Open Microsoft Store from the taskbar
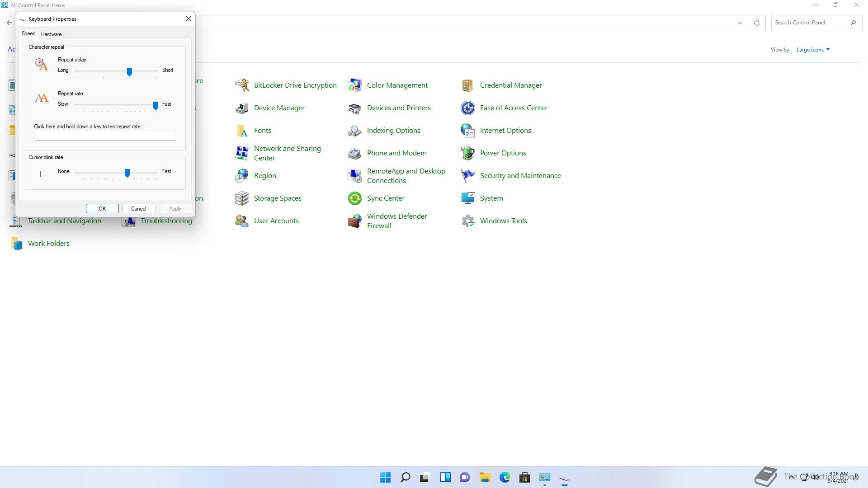 tap(525, 477)
